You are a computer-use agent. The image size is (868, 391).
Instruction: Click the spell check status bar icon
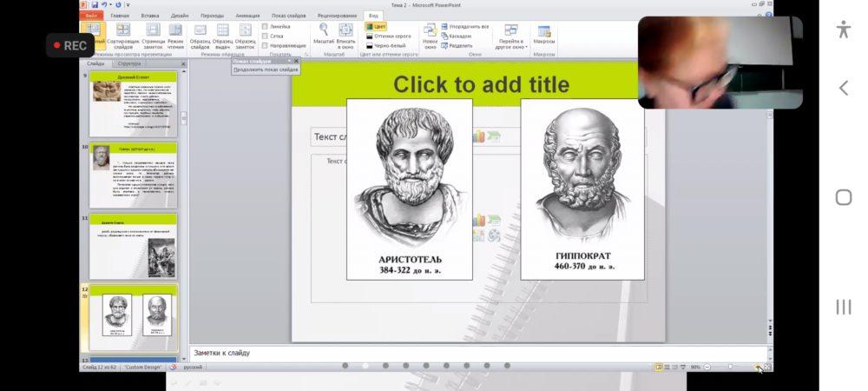tap(174, 368)
